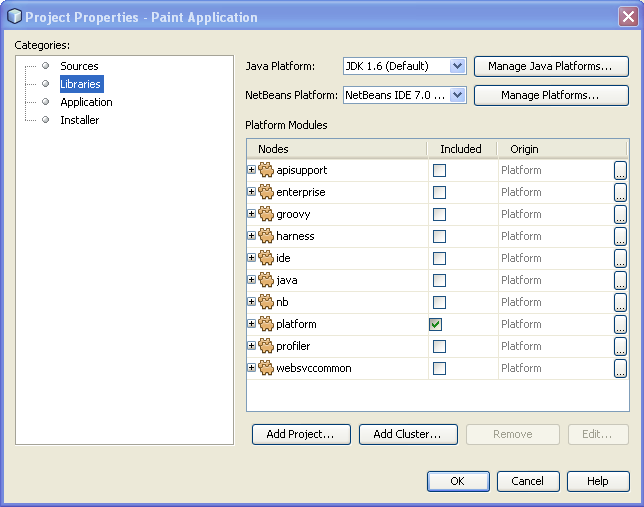This screenshot has height=507, width=644.
Task: Click the ellipsis button in the platform row
Action: pos(620,324)
